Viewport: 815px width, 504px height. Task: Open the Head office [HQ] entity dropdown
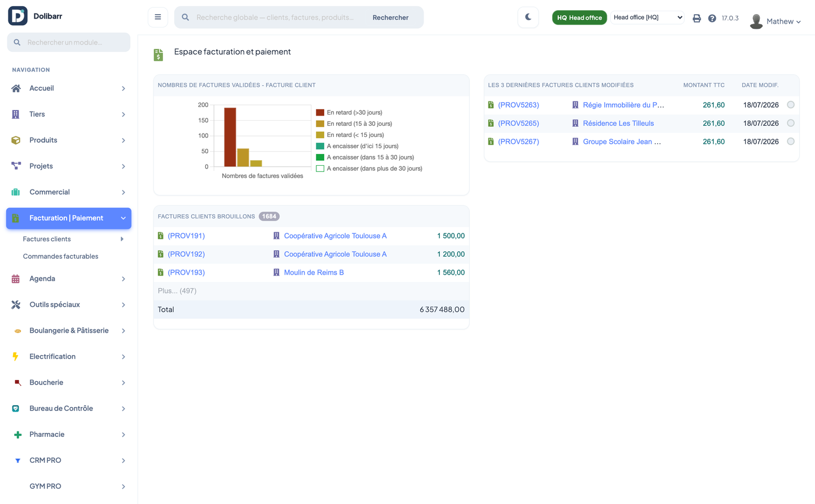(x=647, y=17)
